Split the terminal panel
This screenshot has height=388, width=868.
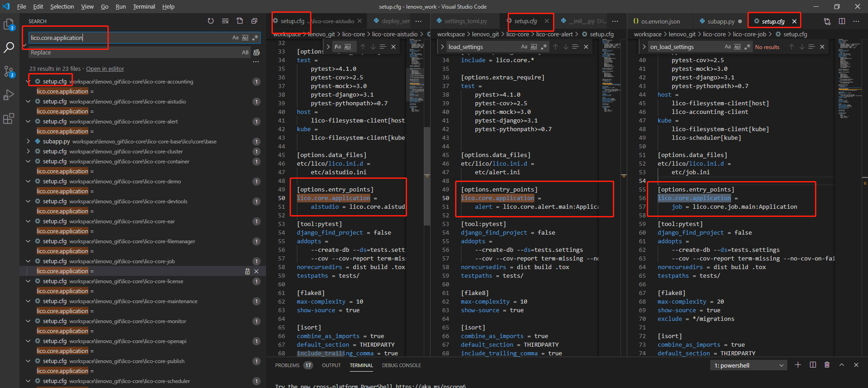[x=813, y=365]
